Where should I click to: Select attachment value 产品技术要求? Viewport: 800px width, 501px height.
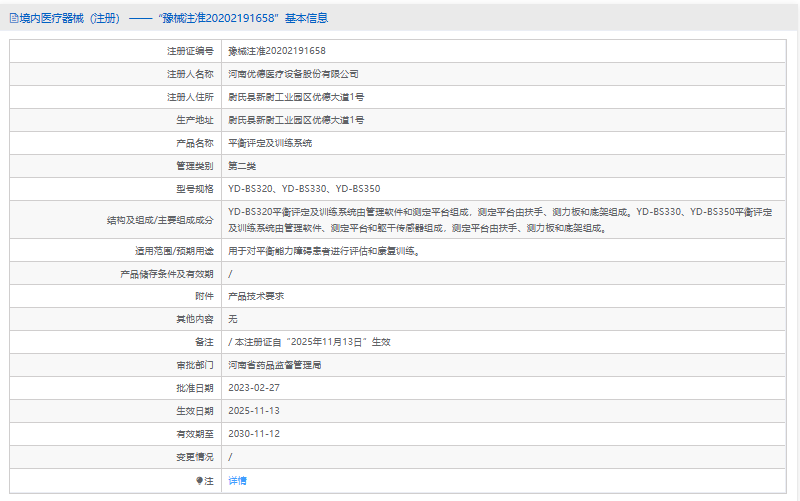(256, 296)
